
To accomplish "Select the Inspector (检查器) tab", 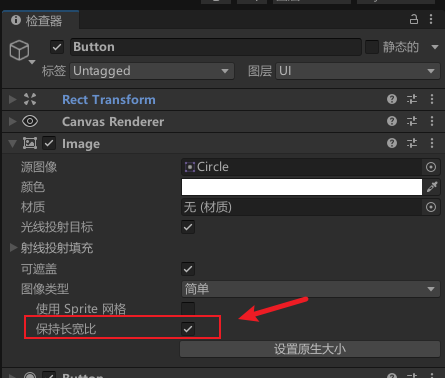I will point(41,21).
